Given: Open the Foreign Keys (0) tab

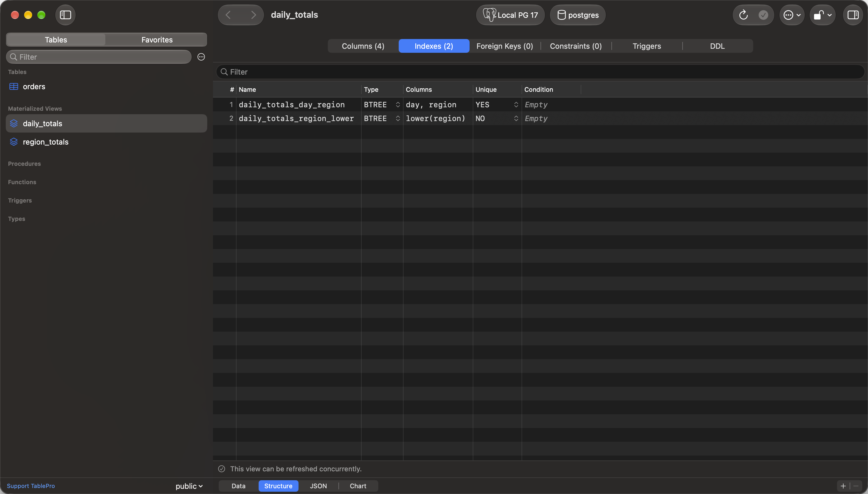Looking at the screenshot, I should pyautogui.click(x=504, y=46).
